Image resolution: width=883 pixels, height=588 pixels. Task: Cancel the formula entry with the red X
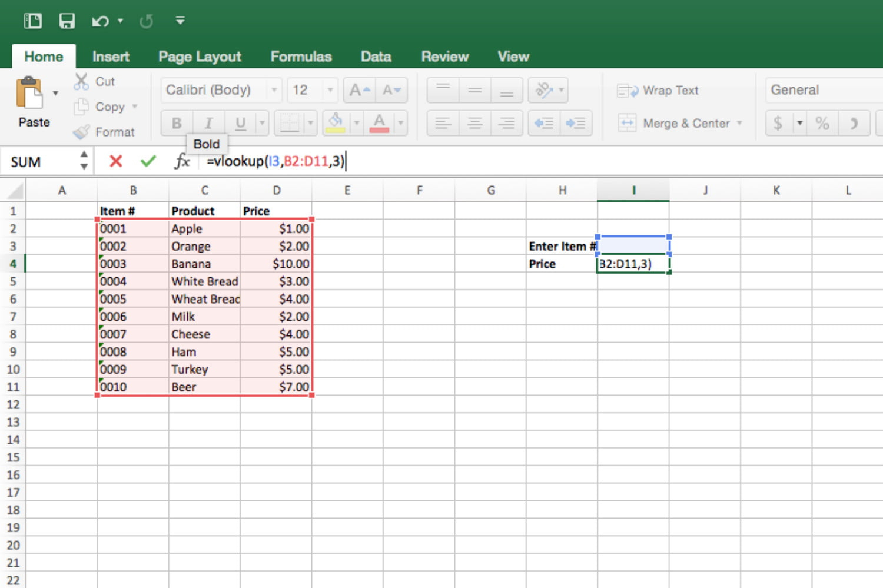point(115,161)
